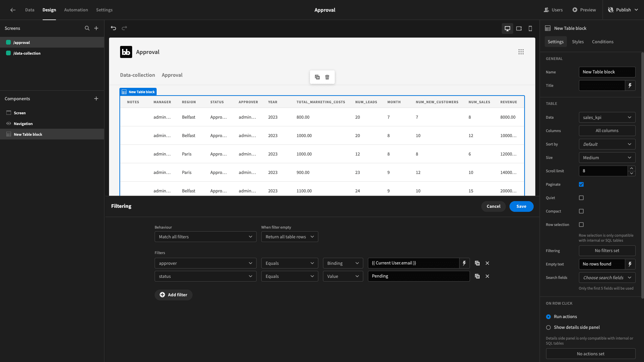Add a component with the plus icon
This screenshot has width=644, height=362.
coord(96,99)
